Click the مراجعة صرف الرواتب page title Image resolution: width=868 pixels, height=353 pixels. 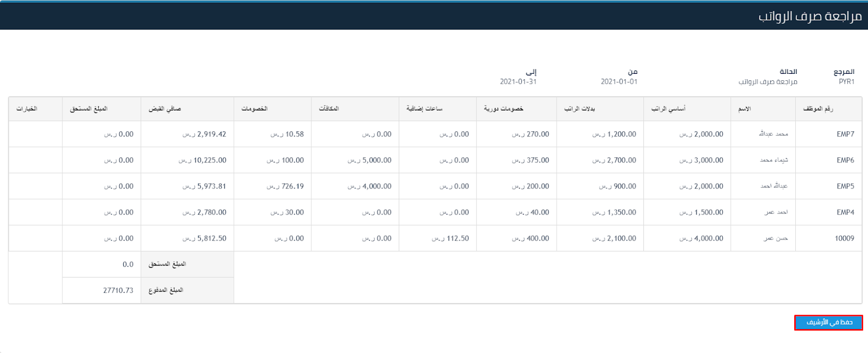pyautogui.click(x=809, y=16)
